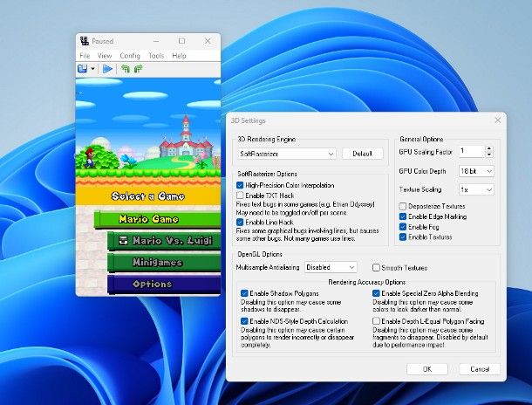This screenshot has height=405, width=532.
Task: Open the Tools menu
Action: coord(155,55)
